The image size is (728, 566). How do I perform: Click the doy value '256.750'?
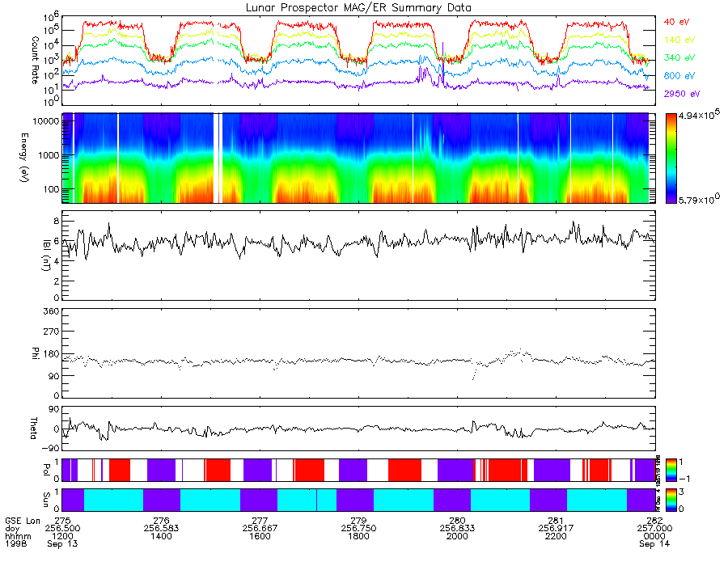point(358,528)
